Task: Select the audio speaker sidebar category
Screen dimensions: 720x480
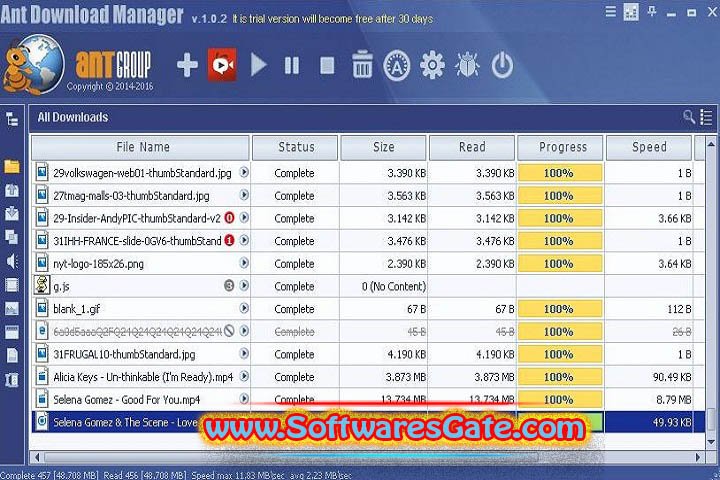Action: [x=12, y=261]
